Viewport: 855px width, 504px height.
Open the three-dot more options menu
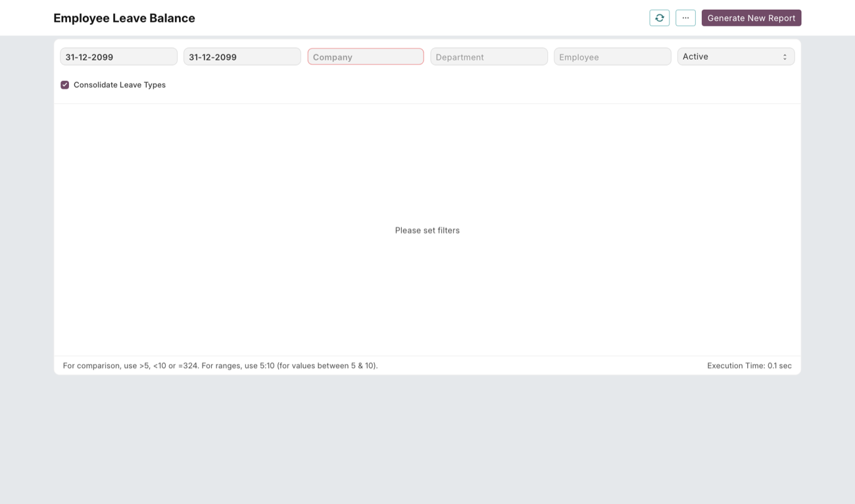click(685, 18)
